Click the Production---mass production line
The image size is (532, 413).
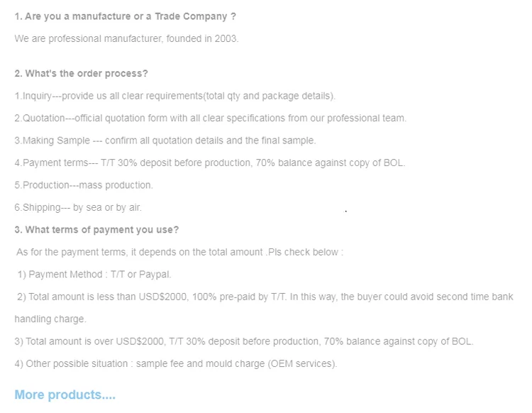click(84, 185)
